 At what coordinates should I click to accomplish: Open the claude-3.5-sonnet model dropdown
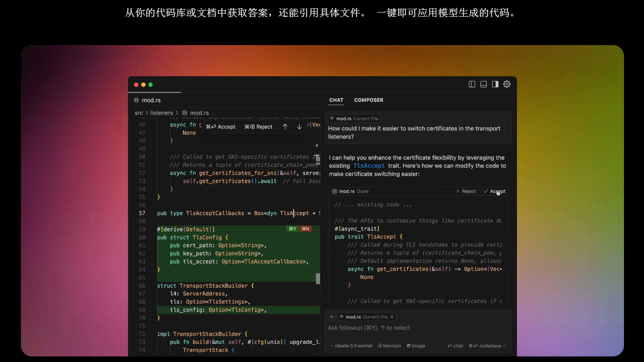tap(351, 346)
